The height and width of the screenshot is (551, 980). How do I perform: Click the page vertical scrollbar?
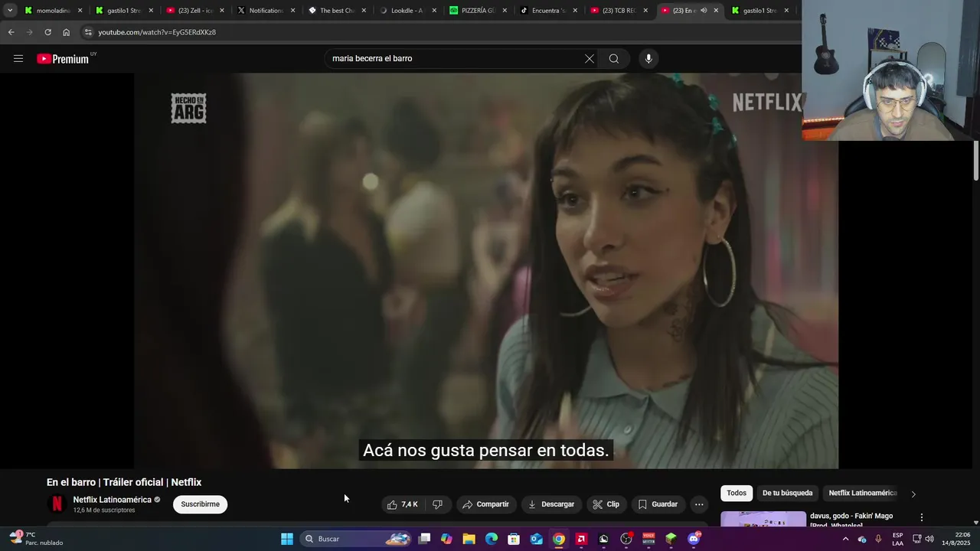[x=976, y=161]
